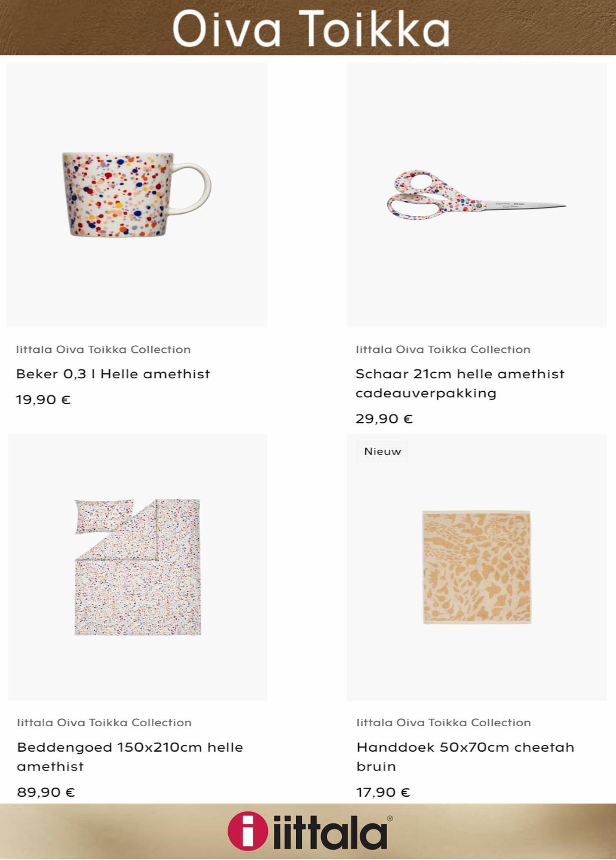Open the Helle amethist scissors image
The image size is (616, 860).
pyautogui.click(x=477, y=195)
